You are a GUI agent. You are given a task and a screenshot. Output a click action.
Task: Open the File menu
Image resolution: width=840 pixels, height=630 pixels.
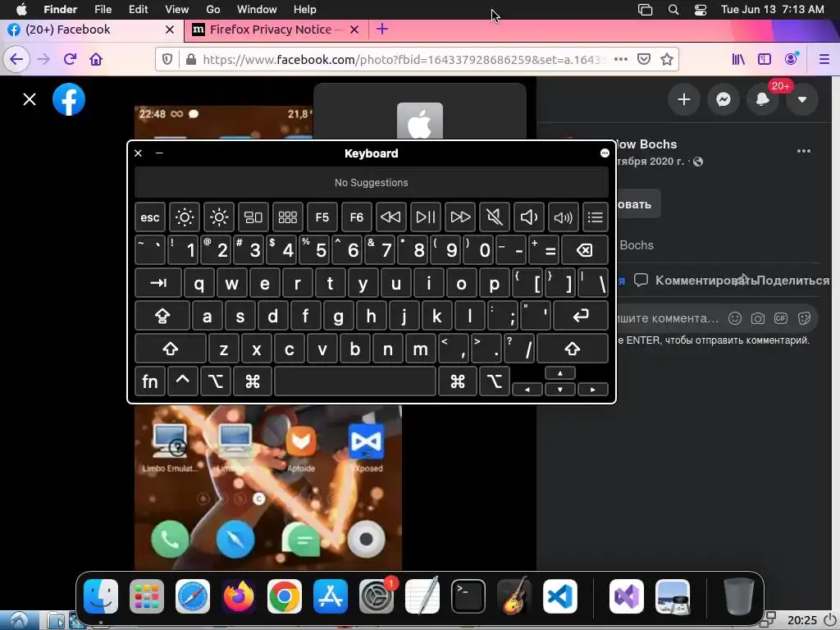coord(103,9)
